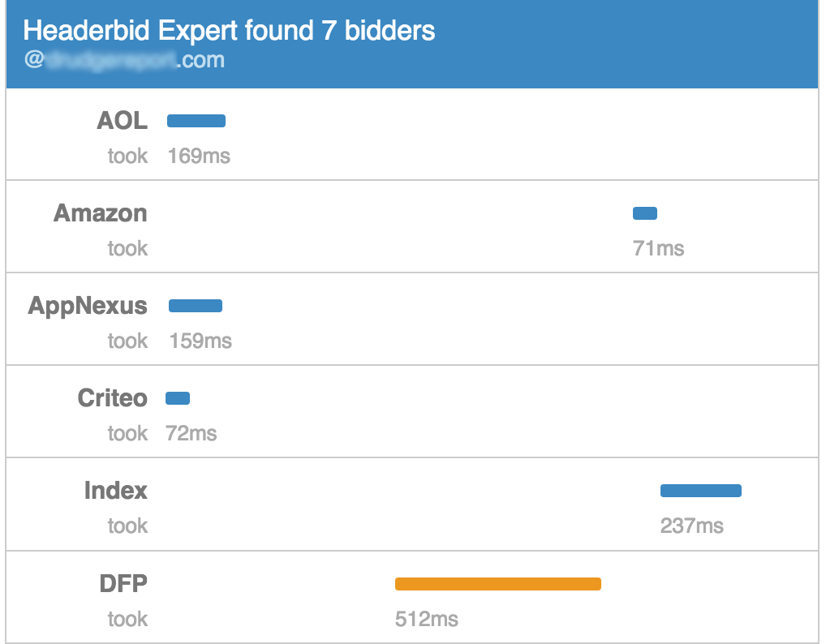Select the DFP row label

(x=124, y=584)
